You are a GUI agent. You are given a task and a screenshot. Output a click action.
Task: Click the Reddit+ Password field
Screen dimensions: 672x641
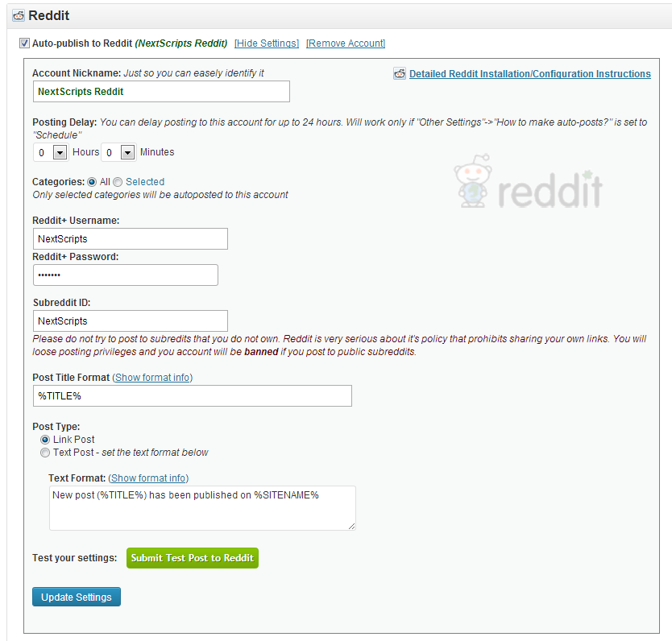pyautogui.click(x=125, y=275)
